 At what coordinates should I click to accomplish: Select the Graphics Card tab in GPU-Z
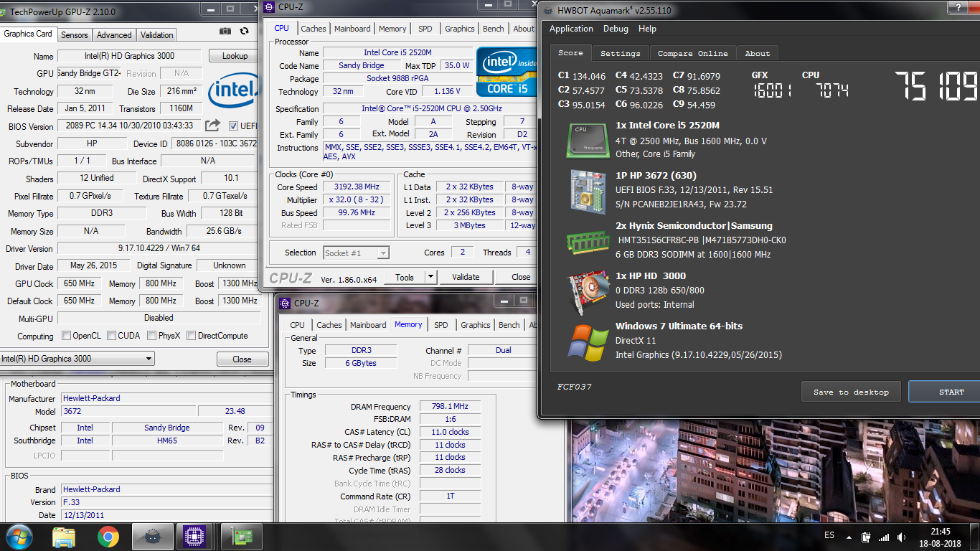click(28, 33)
